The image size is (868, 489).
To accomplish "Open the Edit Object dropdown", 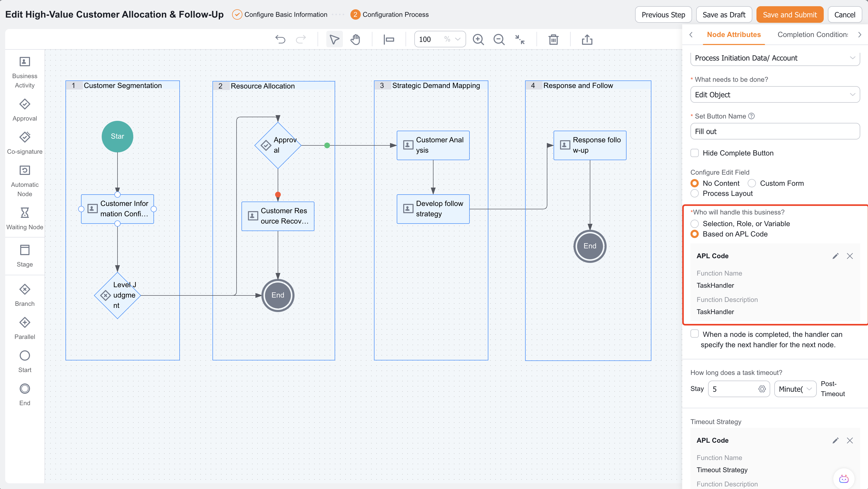I will 775,95.
